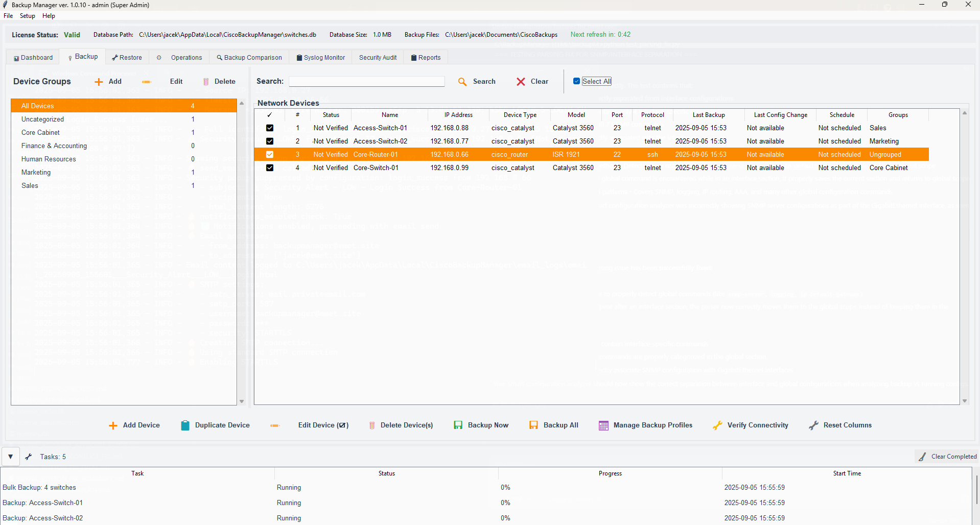
Task: Click the Network Devices table scroll up arrow
Action: [x=965, y=113]
